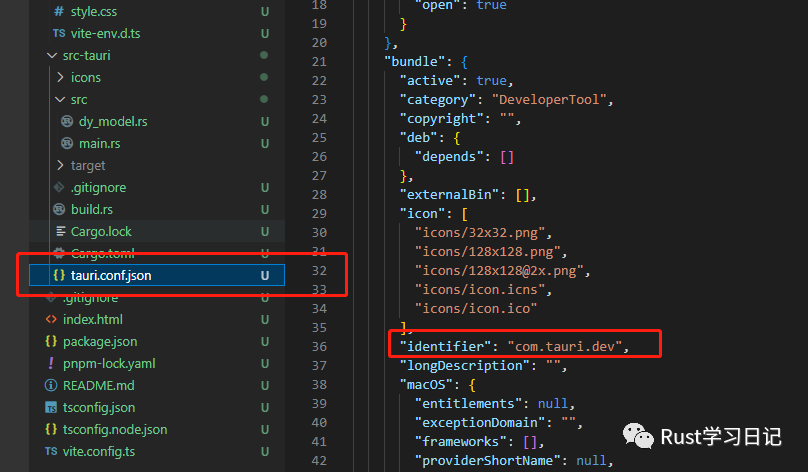Click the "com.tauri.dev" value

click(565, 346)
